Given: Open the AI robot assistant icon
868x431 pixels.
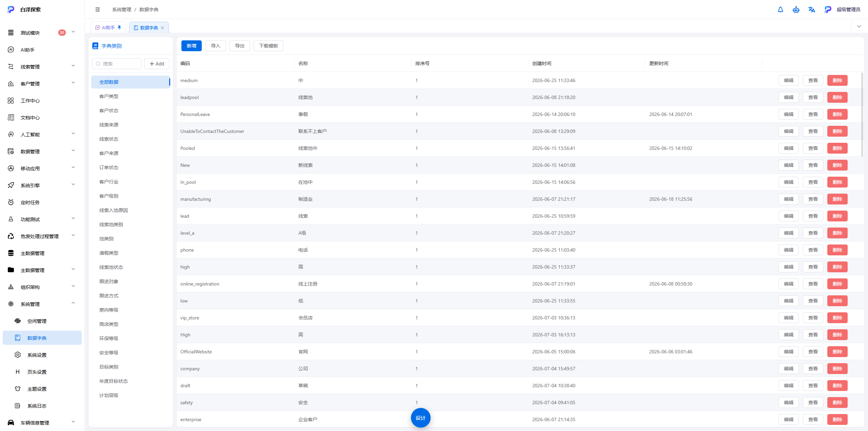Looking at the screenshot, I should tap(796, 9).
